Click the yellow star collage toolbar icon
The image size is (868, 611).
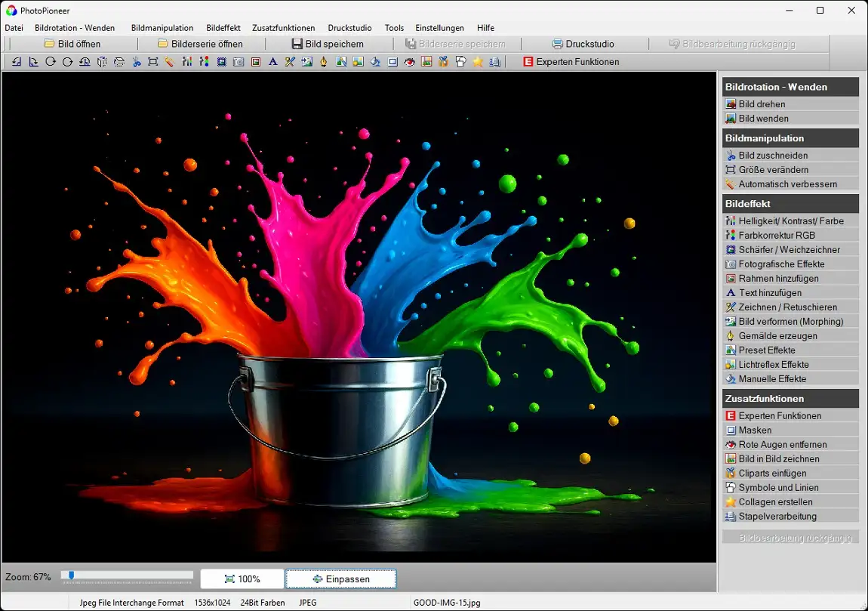[x=478, y=62]
